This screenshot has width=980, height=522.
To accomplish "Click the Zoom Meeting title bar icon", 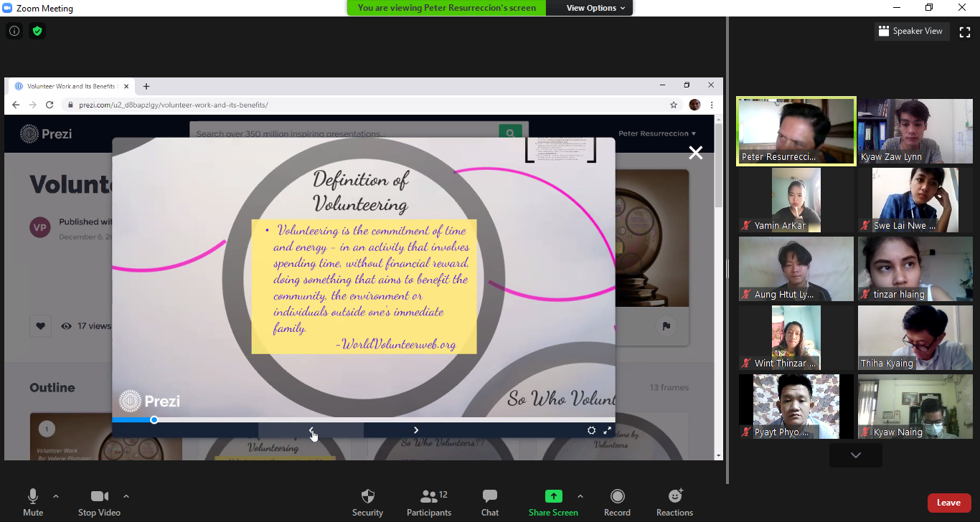I will pos(7,8).
